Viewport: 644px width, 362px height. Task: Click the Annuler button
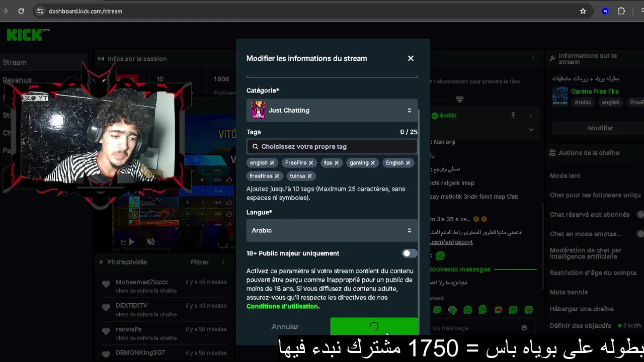[x=285, y=327]
